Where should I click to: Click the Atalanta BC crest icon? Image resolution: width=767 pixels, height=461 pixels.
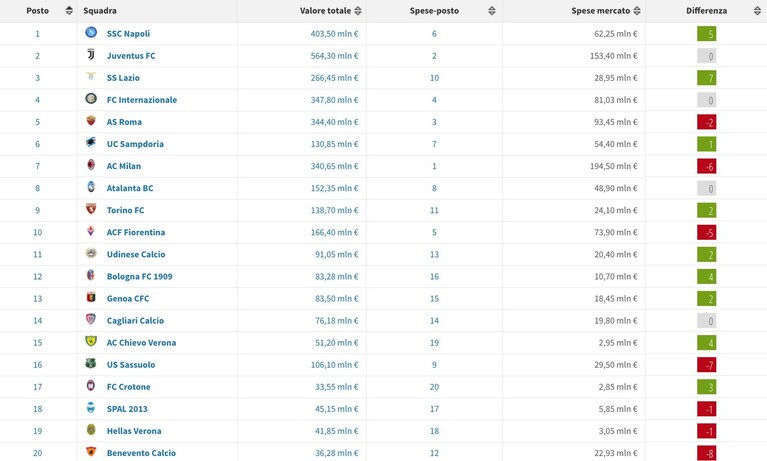pos(91,186)
